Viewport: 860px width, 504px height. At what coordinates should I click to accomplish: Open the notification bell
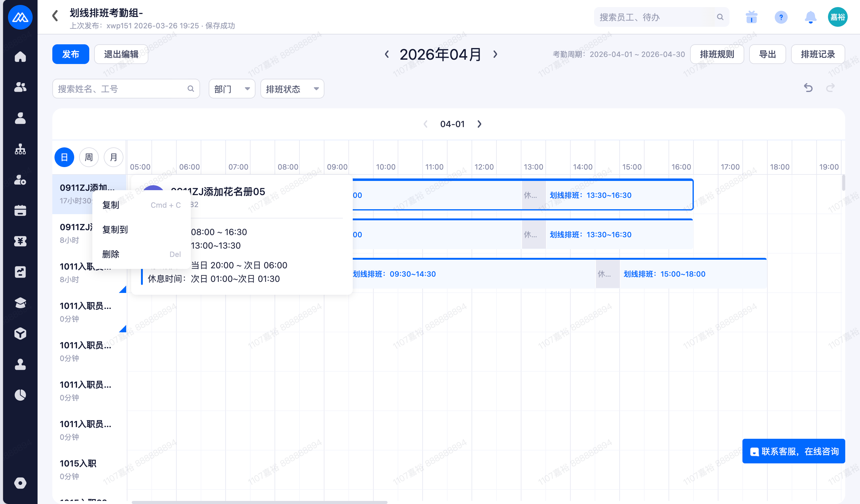click(810, 17)
